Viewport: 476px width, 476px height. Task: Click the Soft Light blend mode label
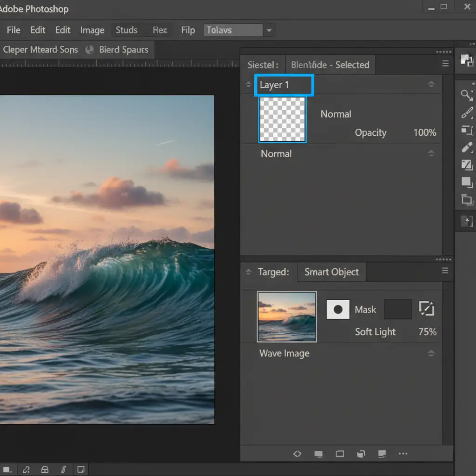[x=375, y=332]
